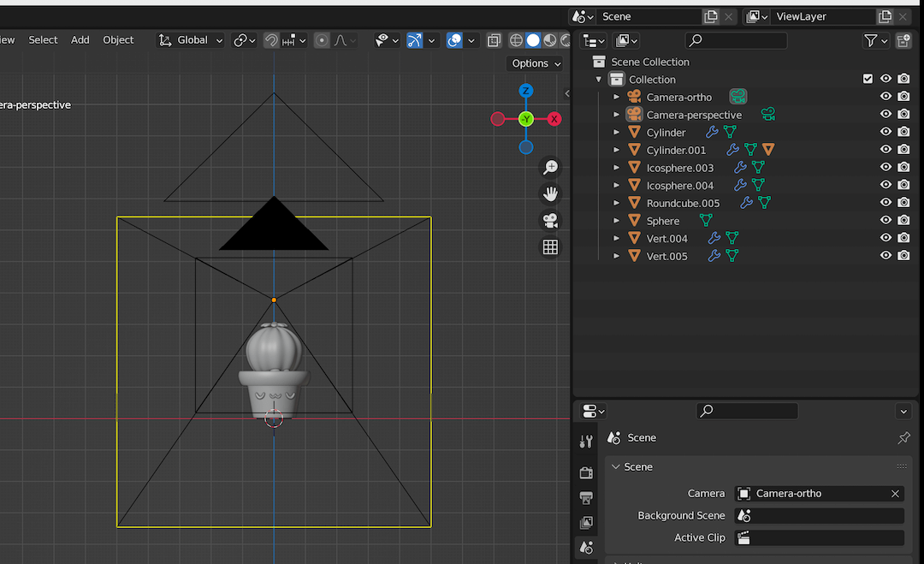Select the Tool properties tab
Screen dimensions: 924x564
[586, 441]
